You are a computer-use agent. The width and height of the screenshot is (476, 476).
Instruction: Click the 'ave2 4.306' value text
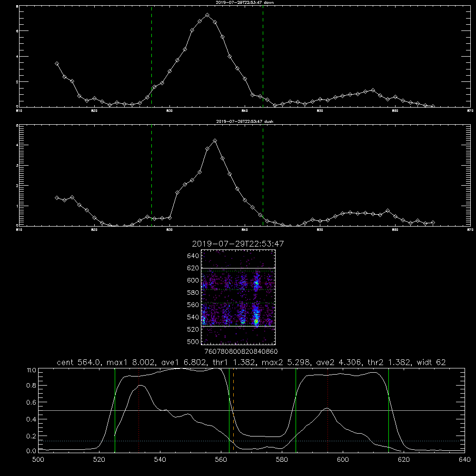pyautogui.click(x=339, y=362)
